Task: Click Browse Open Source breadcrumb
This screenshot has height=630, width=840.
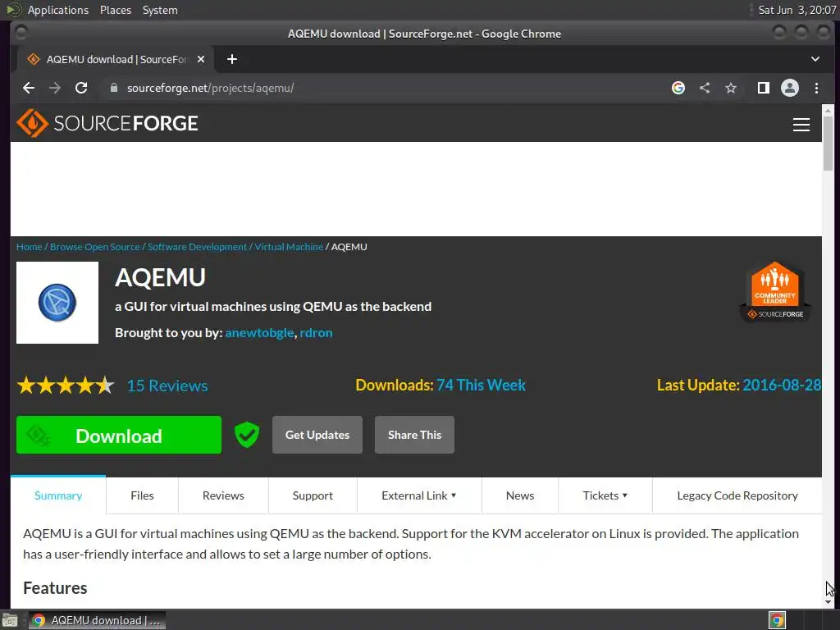Action: [x=95, y=247]
